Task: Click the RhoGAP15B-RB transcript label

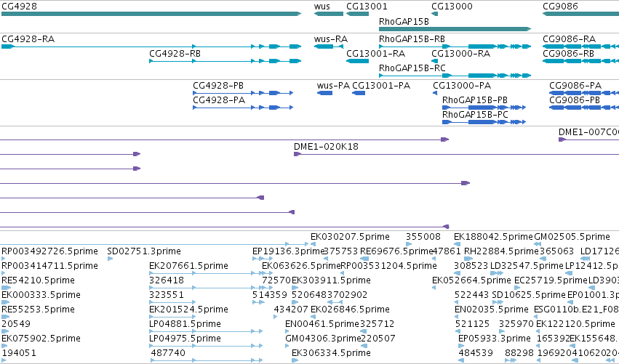Action: click(x=412, y=39)
